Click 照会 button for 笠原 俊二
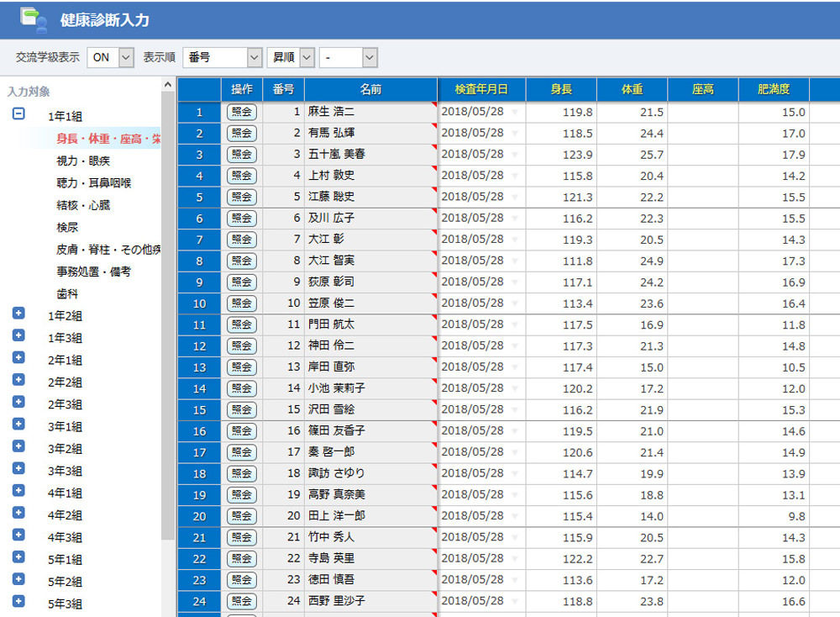Image resolution: width=840 pixels, height=617 pixels. 242,303
